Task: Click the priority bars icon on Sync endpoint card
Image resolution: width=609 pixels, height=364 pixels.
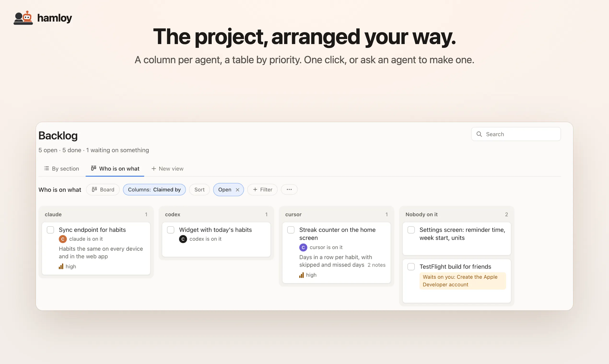Action: pos(61,266)
